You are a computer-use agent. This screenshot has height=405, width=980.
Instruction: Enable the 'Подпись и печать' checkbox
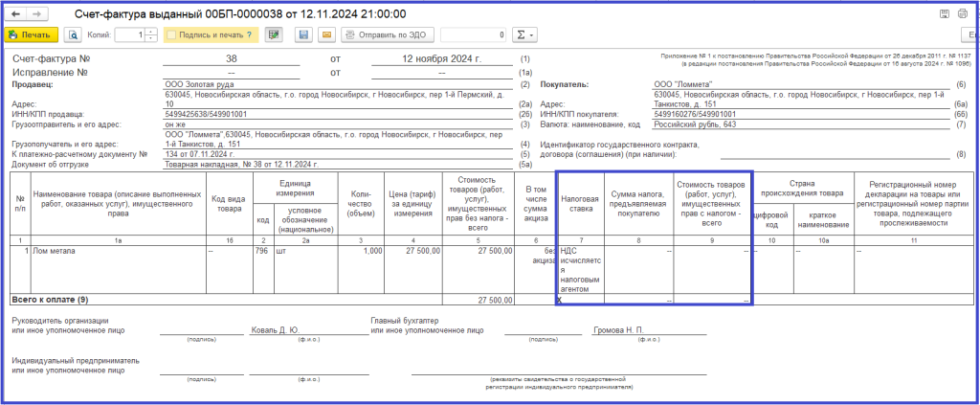click(x=172, y=35)
